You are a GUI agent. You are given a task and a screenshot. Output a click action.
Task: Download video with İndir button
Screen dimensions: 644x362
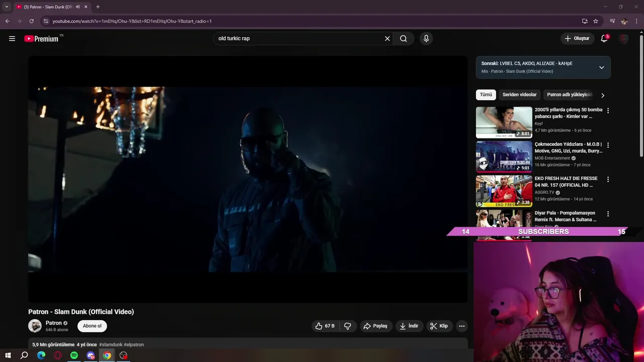[x=409, y=326]
